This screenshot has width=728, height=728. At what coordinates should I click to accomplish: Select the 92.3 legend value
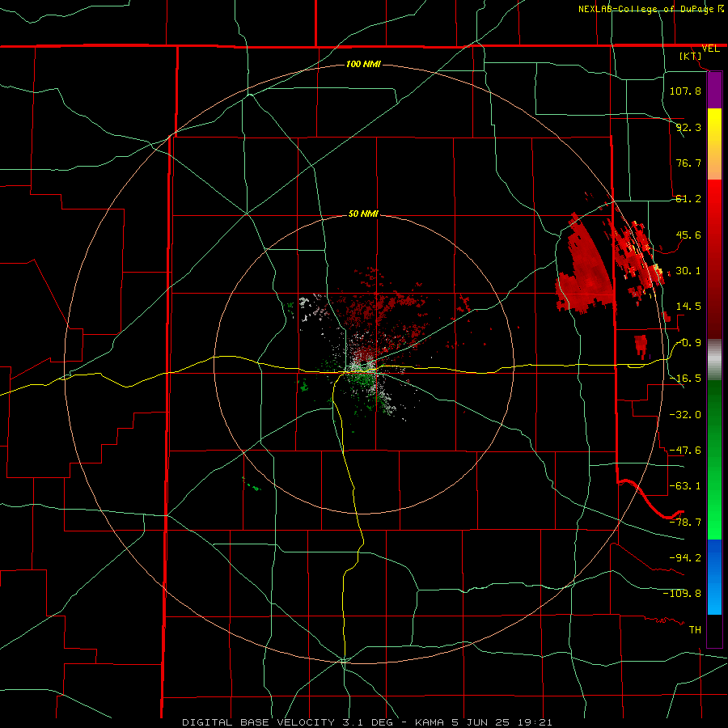click(688, 127)
